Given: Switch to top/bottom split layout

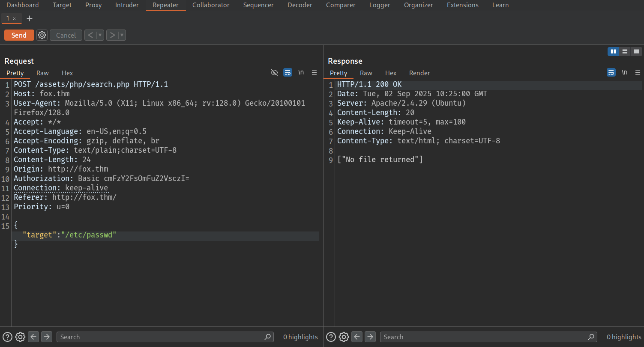Looking at the screenshot, I should tap(625, 51).
